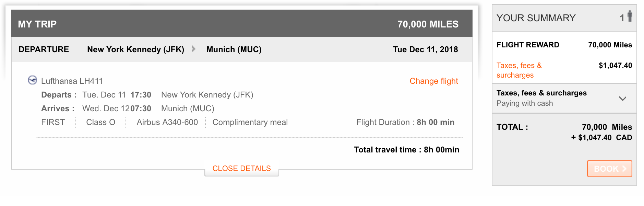Viewport: 644px width, 206px height.
Task: Click the passenger count person icon
Action: (x=630, y=16)
